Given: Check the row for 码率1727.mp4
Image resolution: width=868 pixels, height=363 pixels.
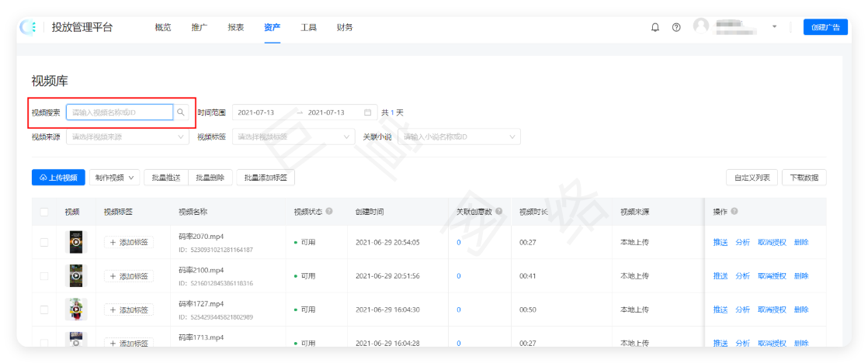Looking at the screenshot, I should (44, 309).
